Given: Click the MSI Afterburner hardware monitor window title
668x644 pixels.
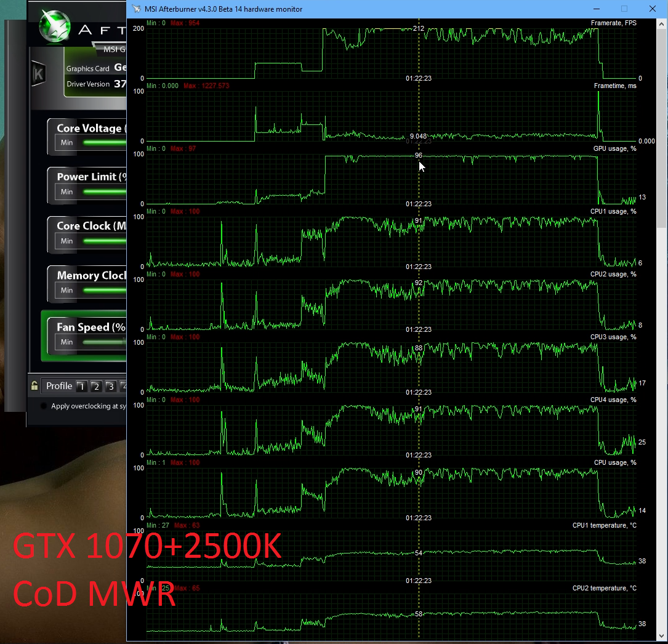Looking at the screenshot, I should (x=223, y=9).
